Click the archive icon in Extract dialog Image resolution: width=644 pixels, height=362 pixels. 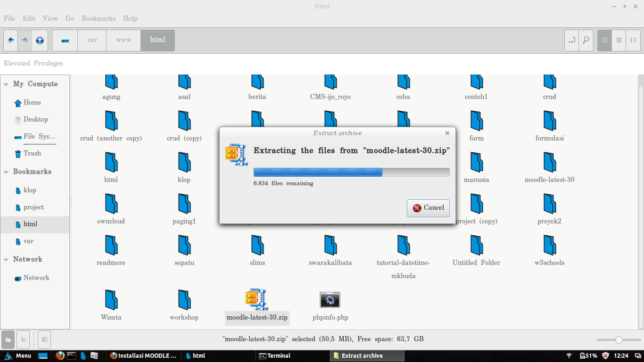(x=237, y=155)
